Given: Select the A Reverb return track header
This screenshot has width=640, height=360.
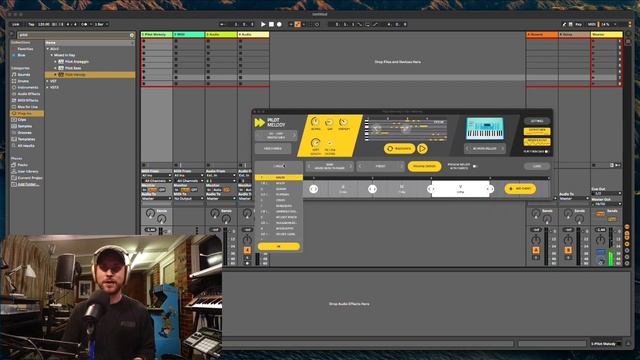Looking at the screenshot, I should click(542, 35).
